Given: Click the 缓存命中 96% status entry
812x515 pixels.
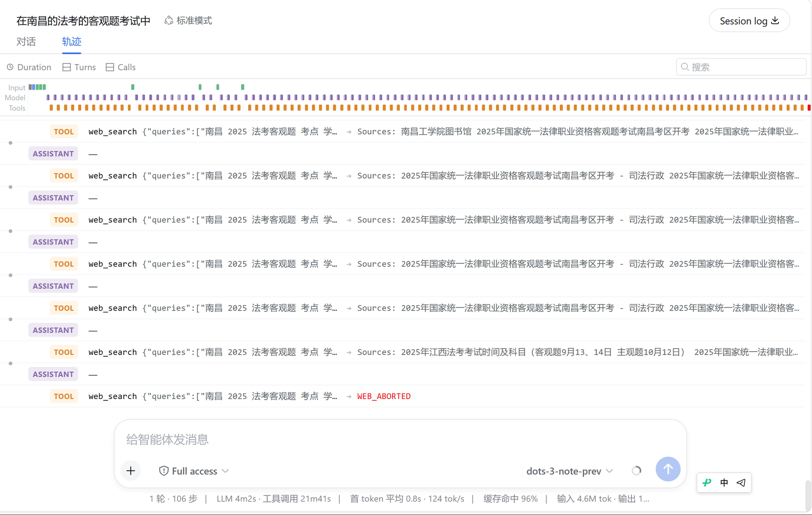Looking at the screenshot, I should 510,498.
